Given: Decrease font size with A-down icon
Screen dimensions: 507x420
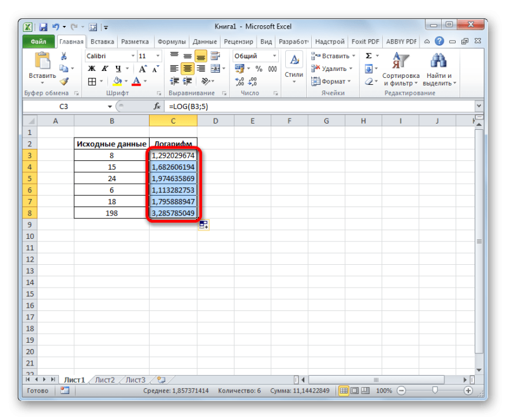Looking at the screenshot, I should 155,69.
